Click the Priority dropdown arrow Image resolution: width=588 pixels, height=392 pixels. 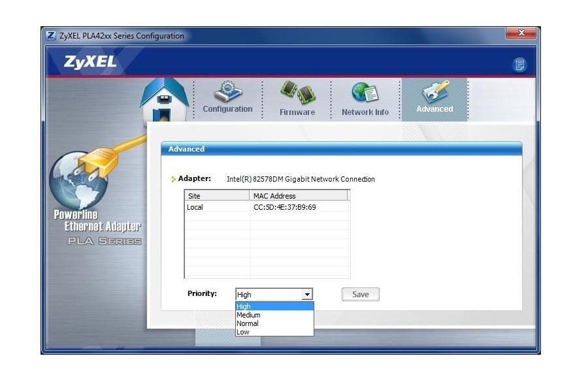(x=307, y=295)
